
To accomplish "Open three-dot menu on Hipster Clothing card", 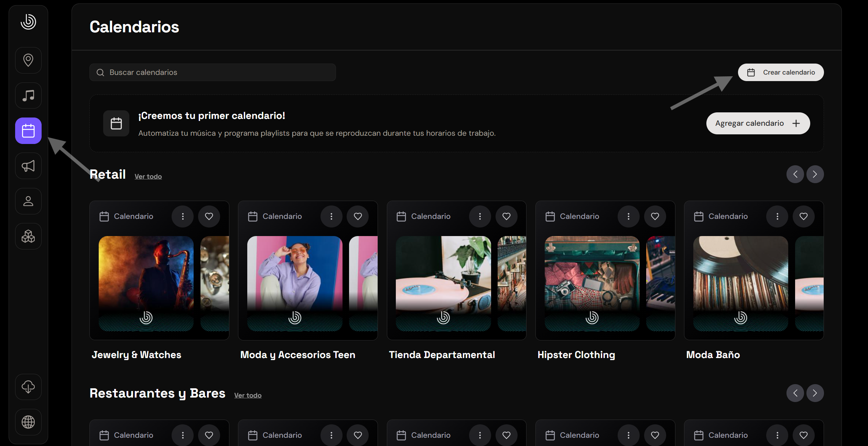I will tap(628, 216).
